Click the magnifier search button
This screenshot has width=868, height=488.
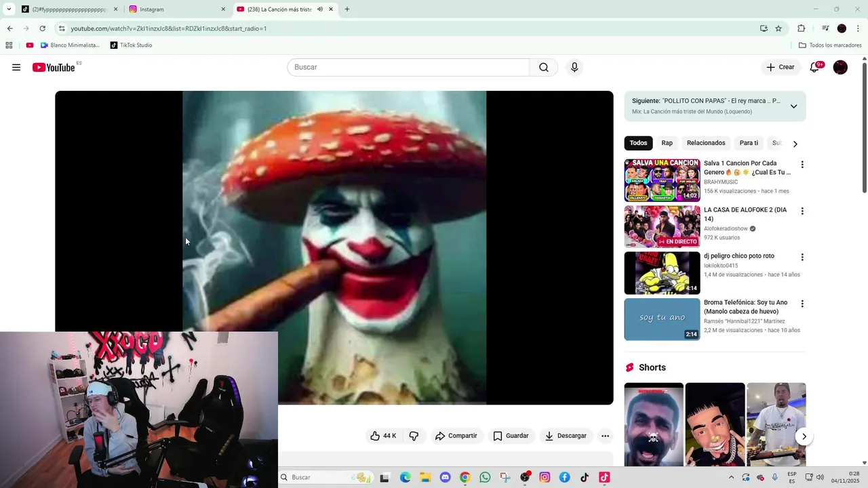click(x=544, y=67)
